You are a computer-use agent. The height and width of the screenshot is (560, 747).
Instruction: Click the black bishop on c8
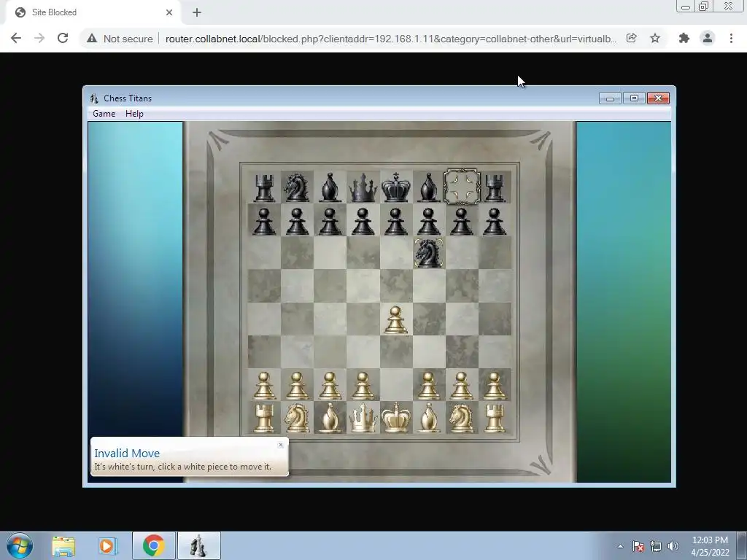tap(330, 187)
